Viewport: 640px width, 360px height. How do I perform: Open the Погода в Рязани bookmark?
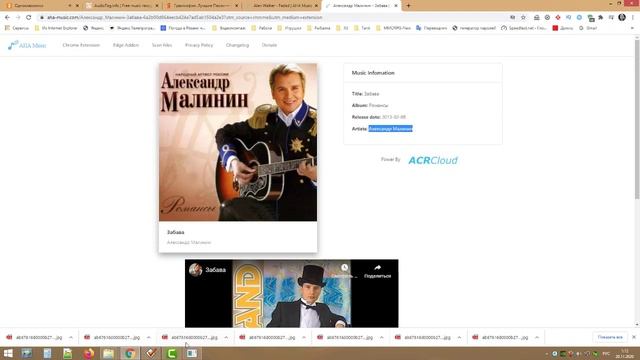tap(183, 28)
